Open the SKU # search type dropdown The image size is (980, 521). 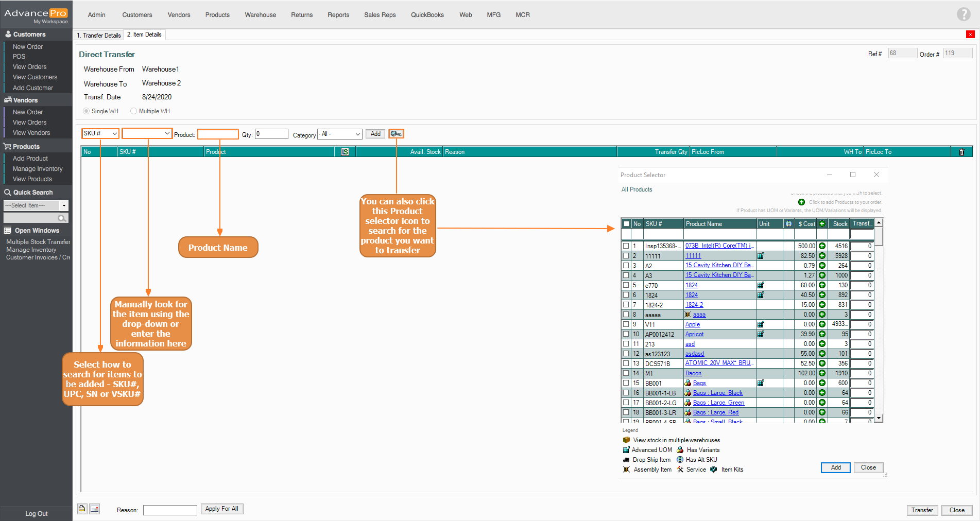coord(100,134)
